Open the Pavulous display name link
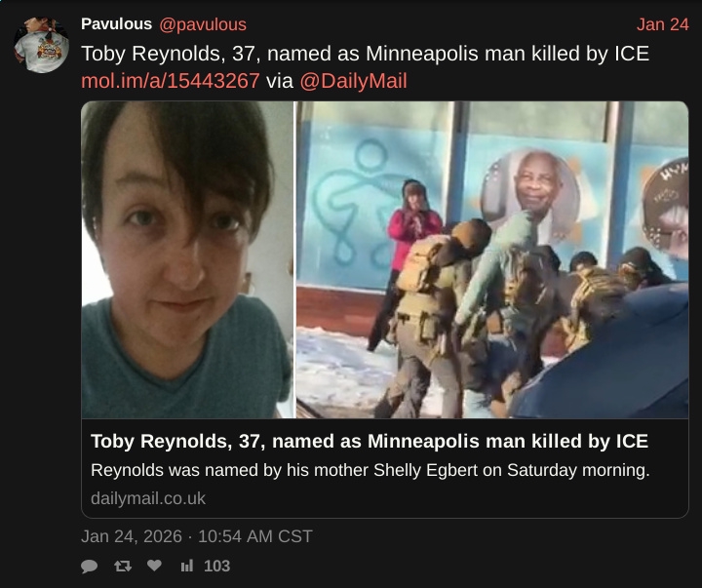Screen dimensions: 702x588 click(116, 24)
